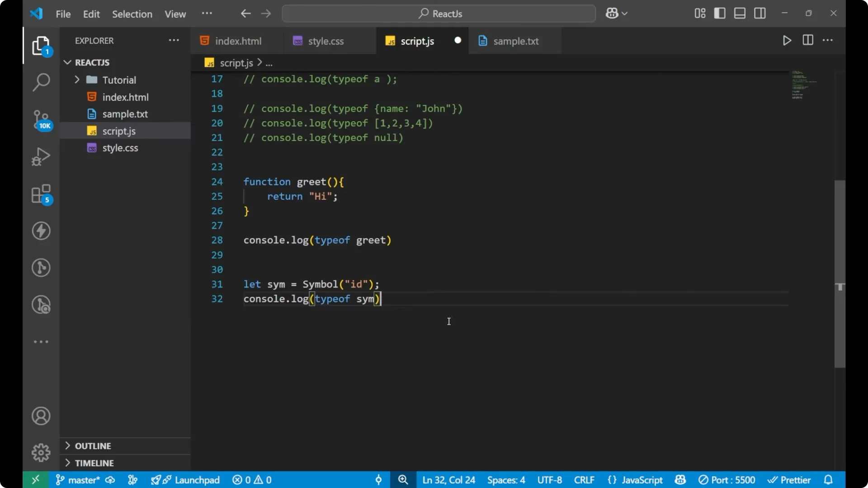Toggle the primary sidebar visibility

click(x=720, y=13)
